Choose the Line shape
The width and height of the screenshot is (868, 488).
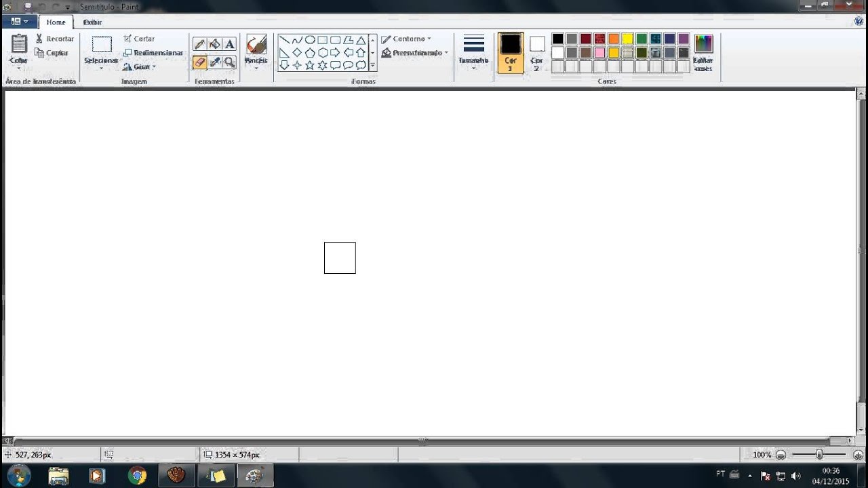click(x=284, y=40)
